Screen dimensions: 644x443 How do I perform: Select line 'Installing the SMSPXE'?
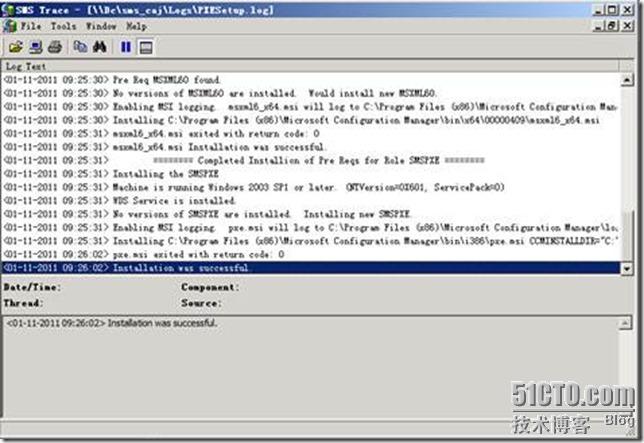311,174
